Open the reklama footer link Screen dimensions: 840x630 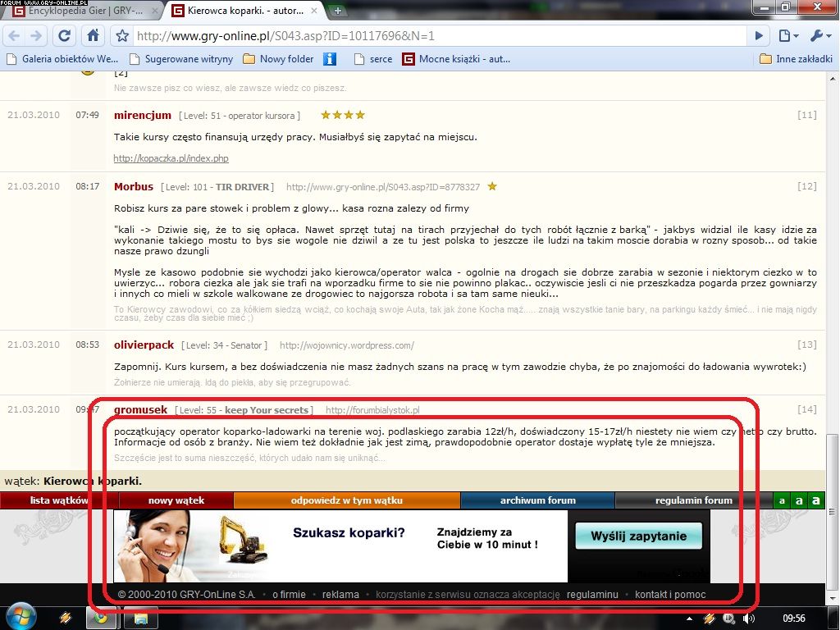point(340,595)
